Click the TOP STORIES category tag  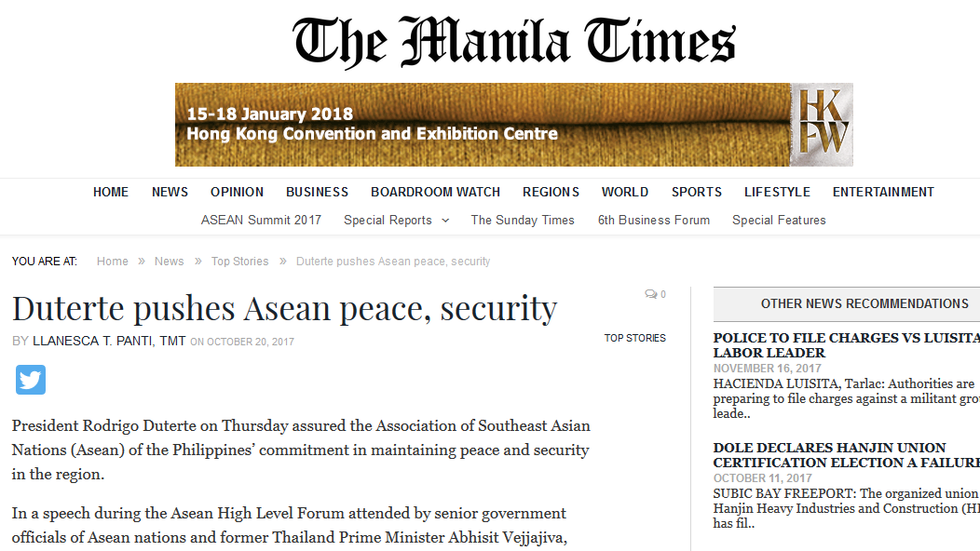[x=635, y=338]
